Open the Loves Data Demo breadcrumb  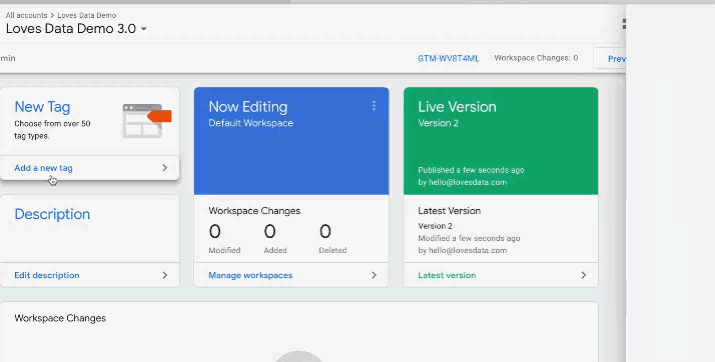tap(87, 15)
